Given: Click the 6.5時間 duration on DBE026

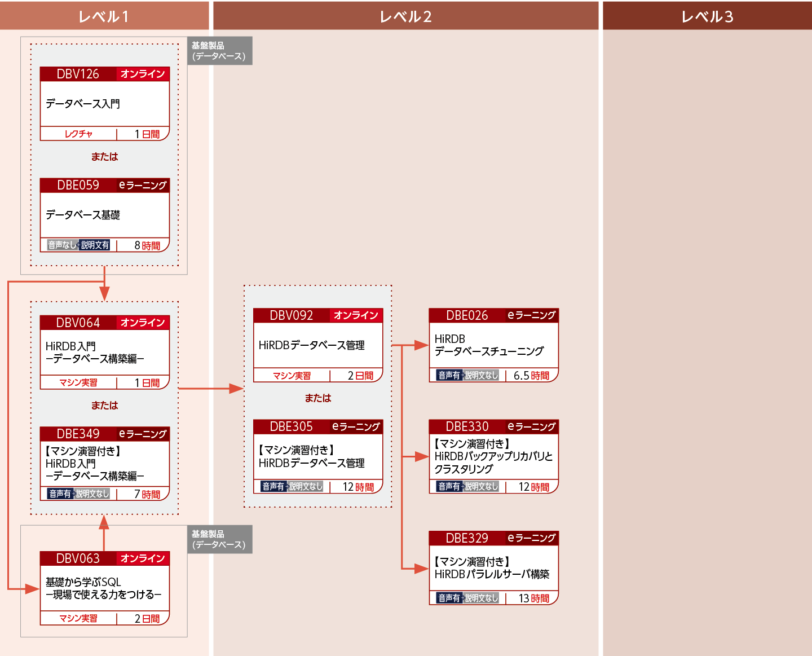Looking at the screenshot, I should point(531,376).
